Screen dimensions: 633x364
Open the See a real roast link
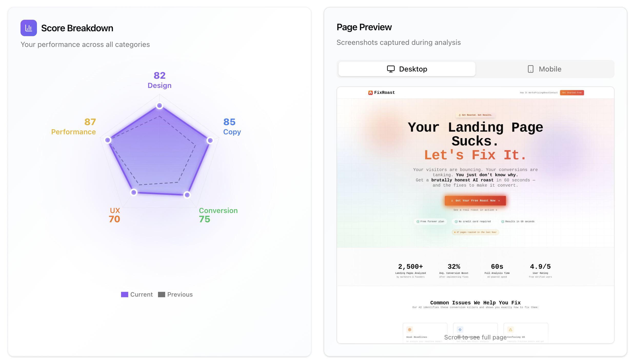click(475, 210)
